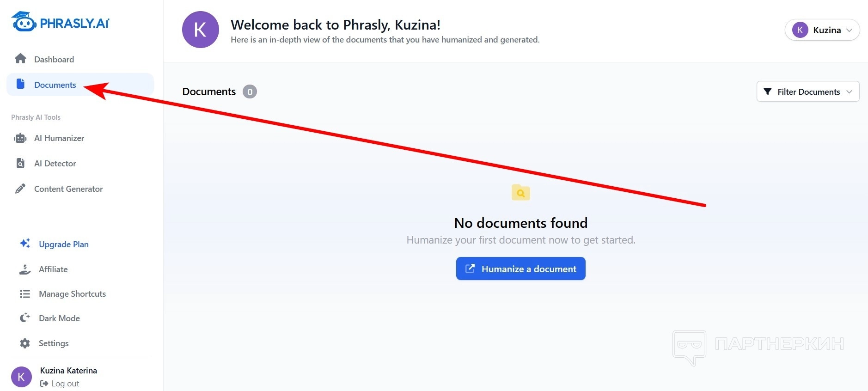Click the large purple K profile avatar
This screenshot has width=868, height=391.
tap(200, 30)
